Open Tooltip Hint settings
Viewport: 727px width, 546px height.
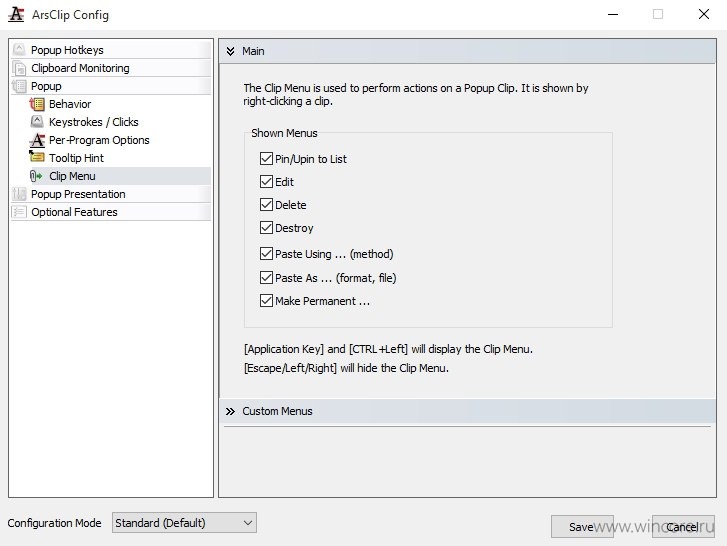(77, 158)
